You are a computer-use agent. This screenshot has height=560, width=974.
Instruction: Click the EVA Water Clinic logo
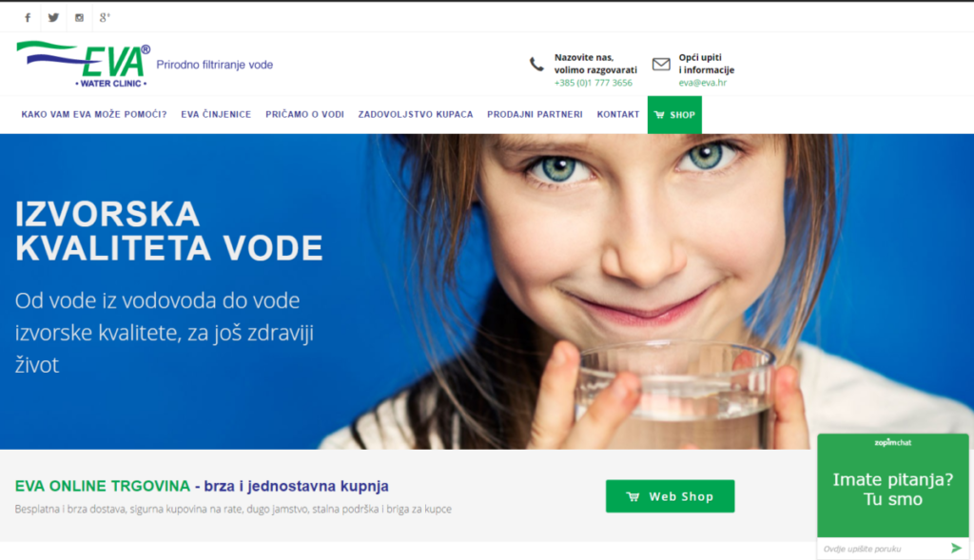84,64
